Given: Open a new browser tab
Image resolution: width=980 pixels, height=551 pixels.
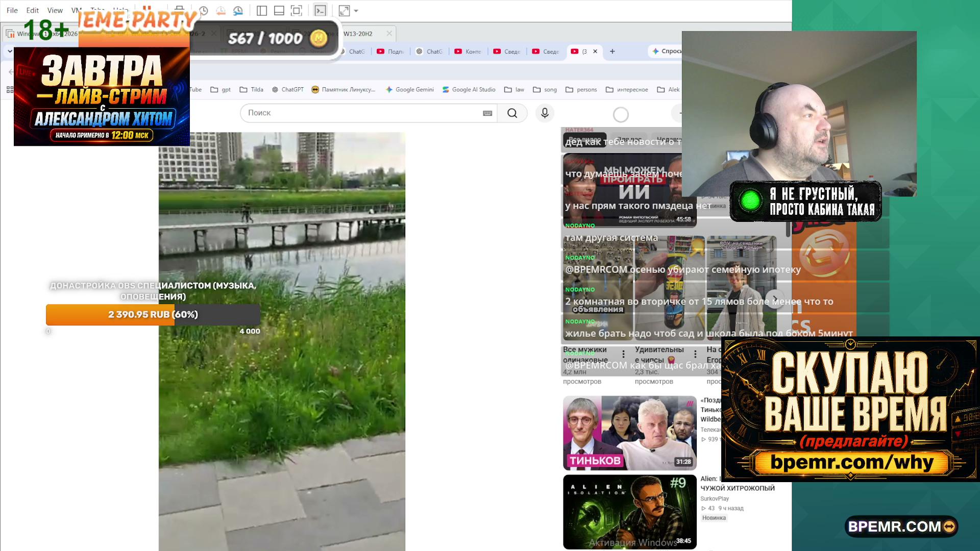Looking at the screenshot, I should tap(612, 52).
